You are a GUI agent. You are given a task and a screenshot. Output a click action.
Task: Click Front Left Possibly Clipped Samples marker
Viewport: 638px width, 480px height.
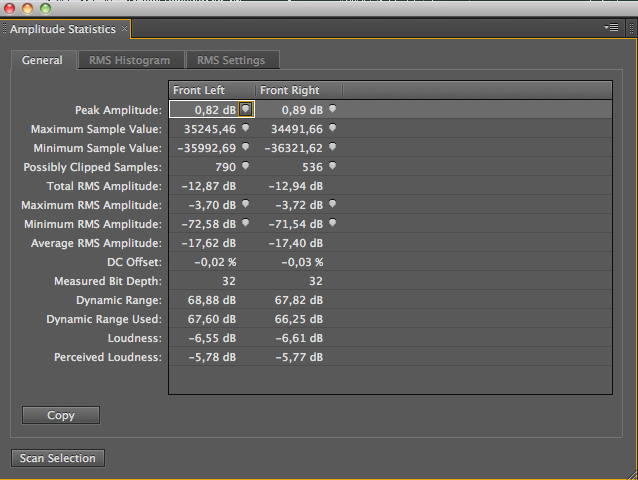point(246,166)
